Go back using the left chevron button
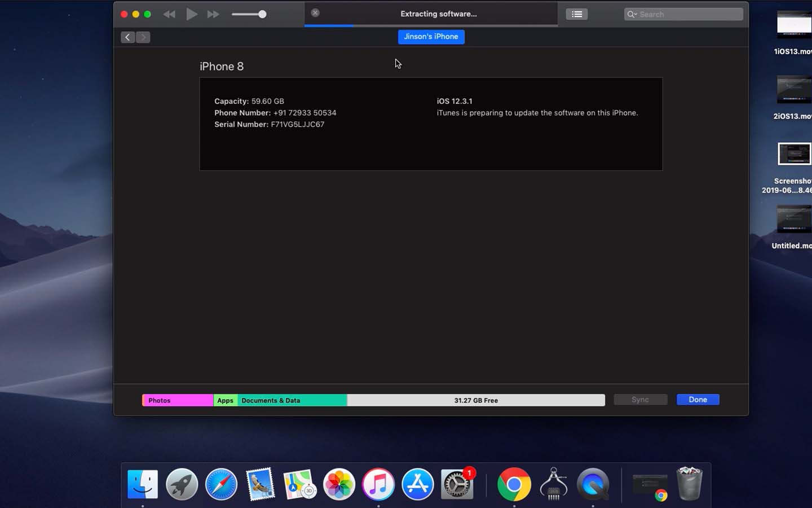The image size is (812, 508). click(127, 37)
